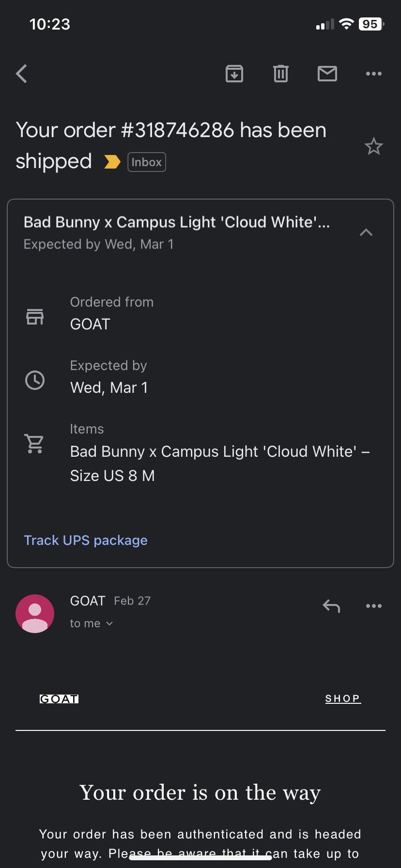The image size is (401, 868).
Task: Open Track UPS package link
Action: pyautogui.click(x=86, y=540)
